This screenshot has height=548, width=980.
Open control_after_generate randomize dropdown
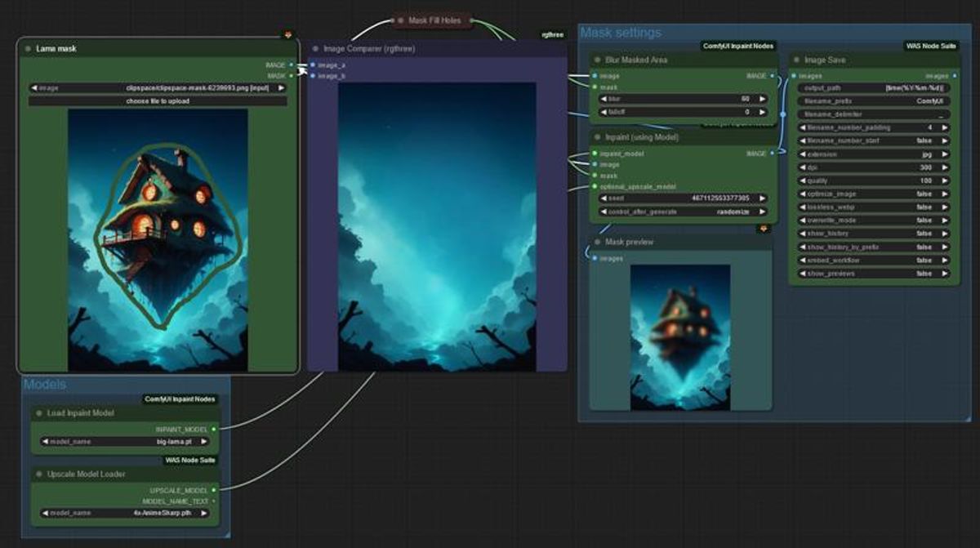[684, 212]
